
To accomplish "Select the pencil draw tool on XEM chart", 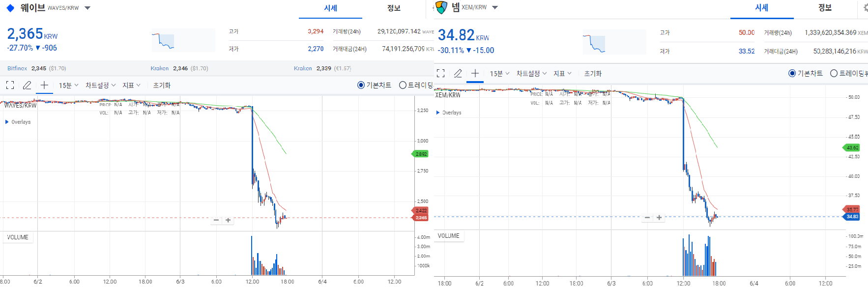I will [458, 73].
